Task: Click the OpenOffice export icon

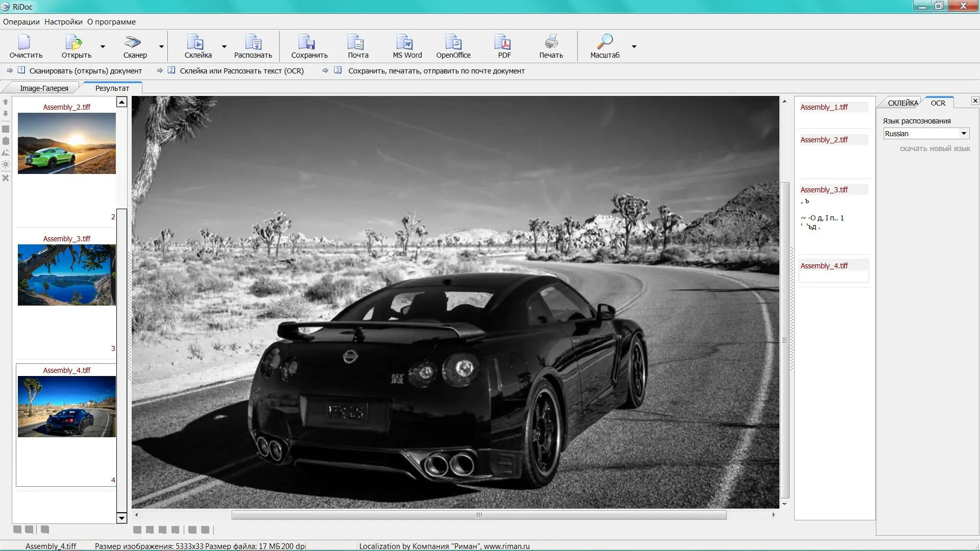Action: pyautogui.click(x=453, y=42)
